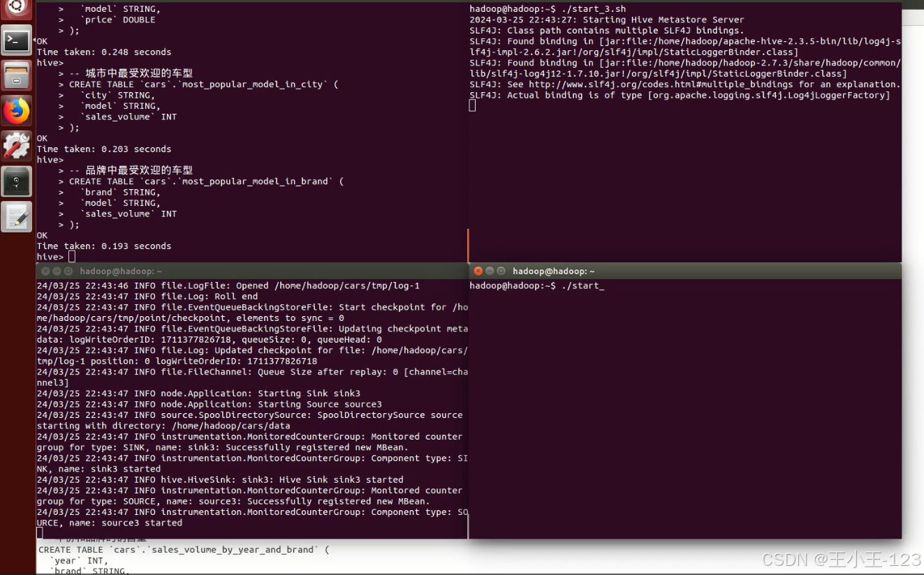Launch Firefox from the dock
The width and height of the screenshot is (924, 575).
coord(16,111)
